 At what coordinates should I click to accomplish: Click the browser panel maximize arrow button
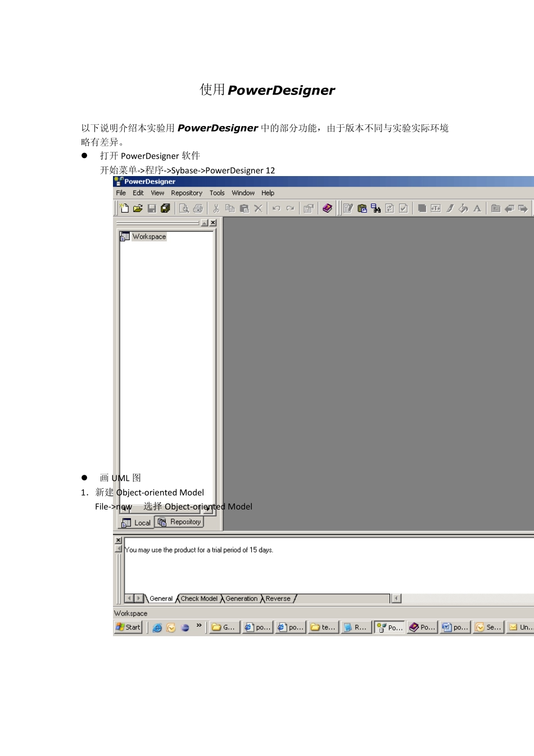tap(205, 223)
